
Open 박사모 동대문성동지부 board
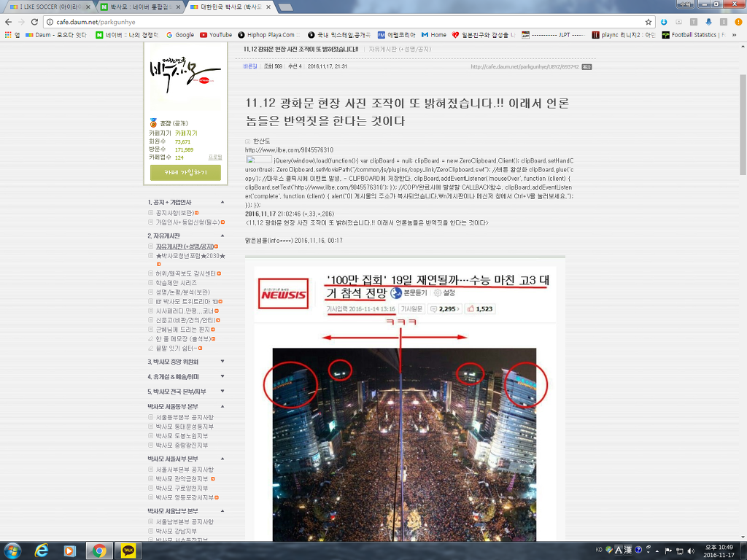coord(185,427)
